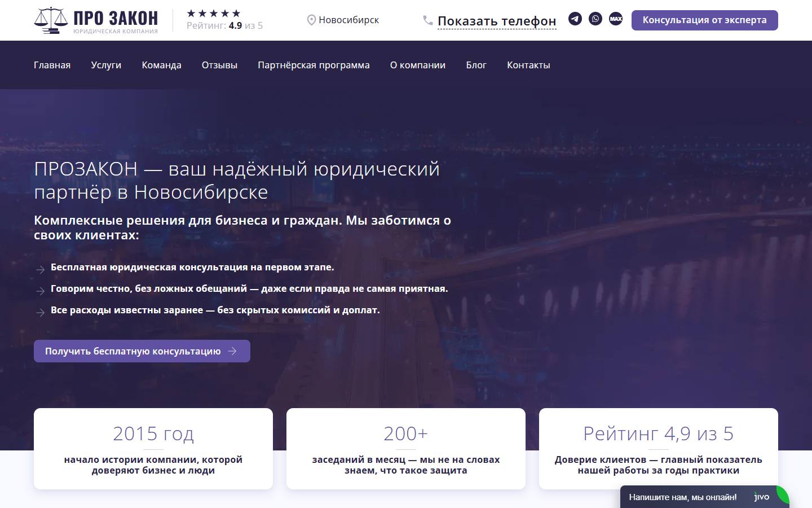Click the 2015 год statistic heading

[153, 433]
